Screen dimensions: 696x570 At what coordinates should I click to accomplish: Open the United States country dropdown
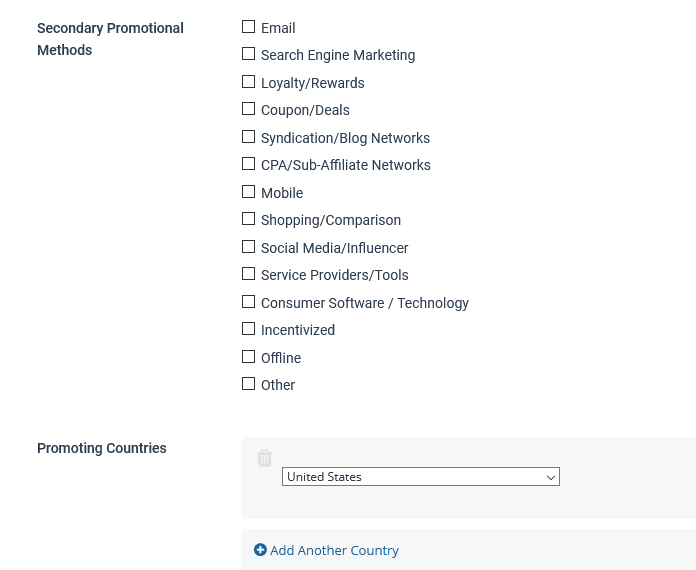[421, 477]
